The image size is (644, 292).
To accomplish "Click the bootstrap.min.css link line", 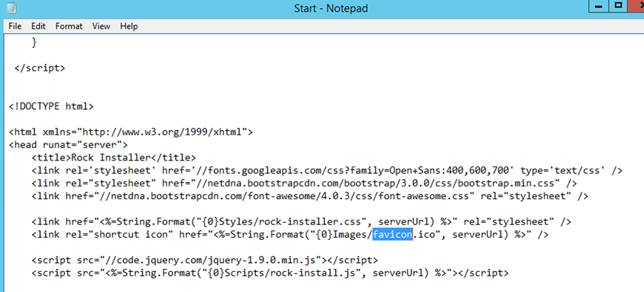I will coord(304,184).
